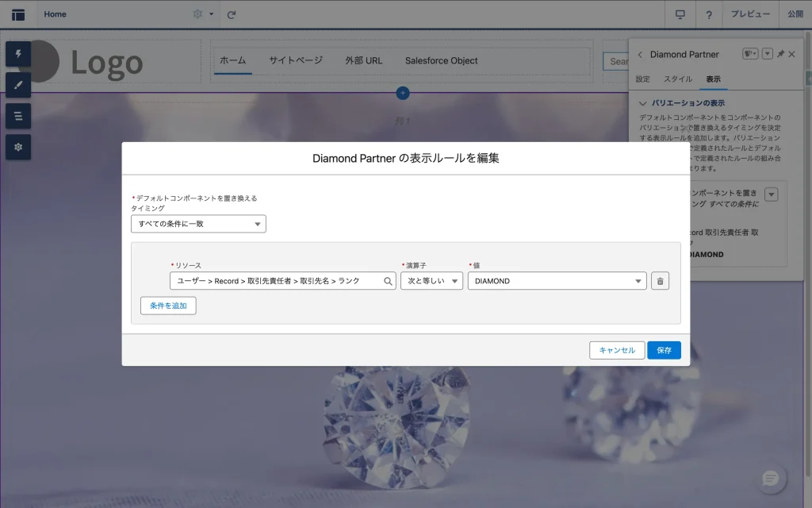Click the 保存 button
Viewport: 812px width, 508px height.
(664, 350)
